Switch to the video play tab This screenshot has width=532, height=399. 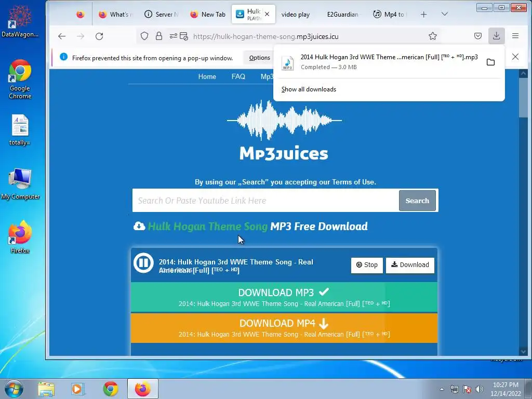click(x=296, y=14)
